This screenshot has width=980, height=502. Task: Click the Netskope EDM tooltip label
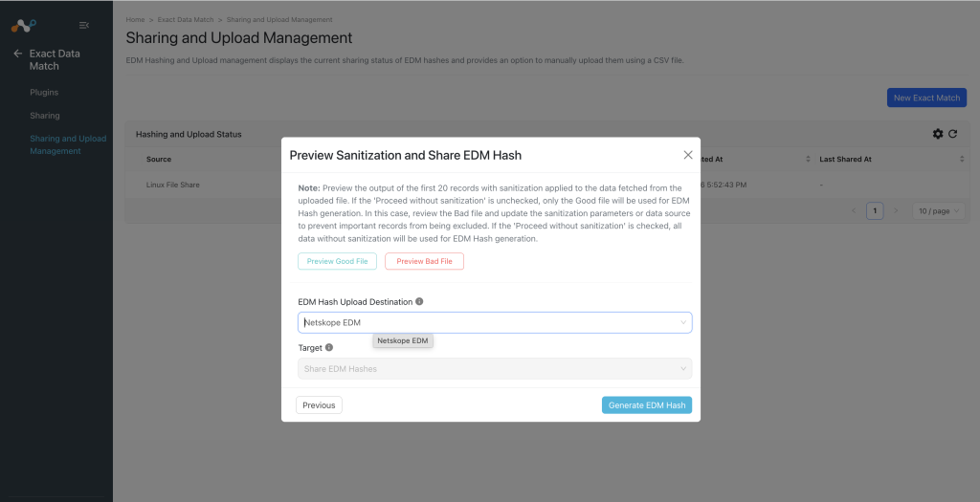pos(403,341)
